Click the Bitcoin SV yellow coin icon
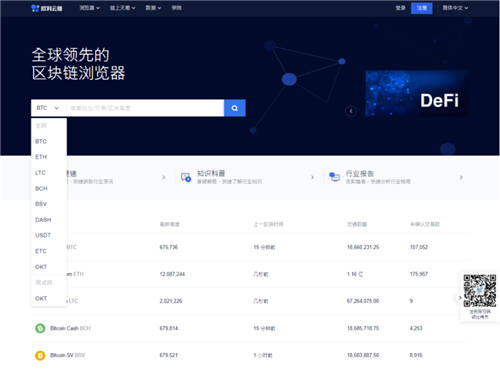The image size is (500, 376). click(40, 355)
